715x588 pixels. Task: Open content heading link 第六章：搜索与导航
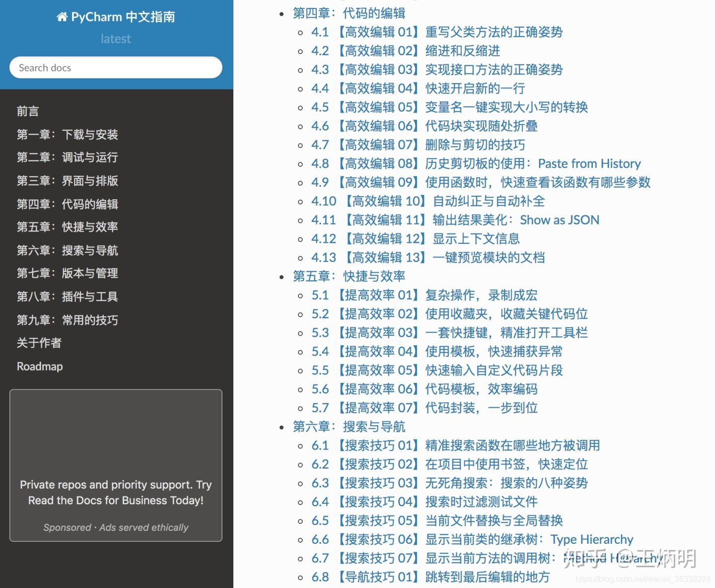pyautogui.click(x=349, y=427)
